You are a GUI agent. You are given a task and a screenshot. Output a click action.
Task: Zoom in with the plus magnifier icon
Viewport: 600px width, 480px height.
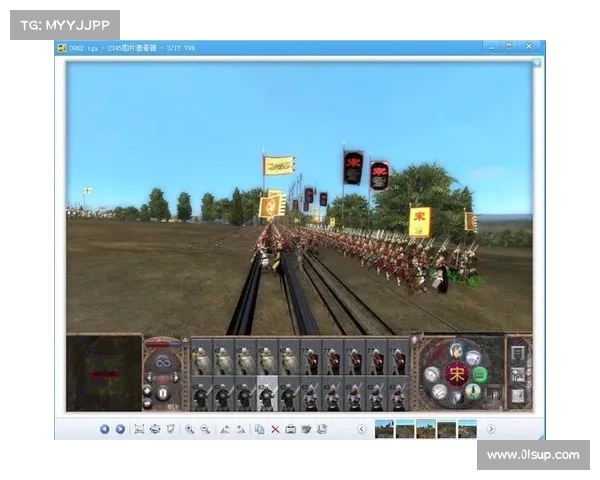point(189,429)
